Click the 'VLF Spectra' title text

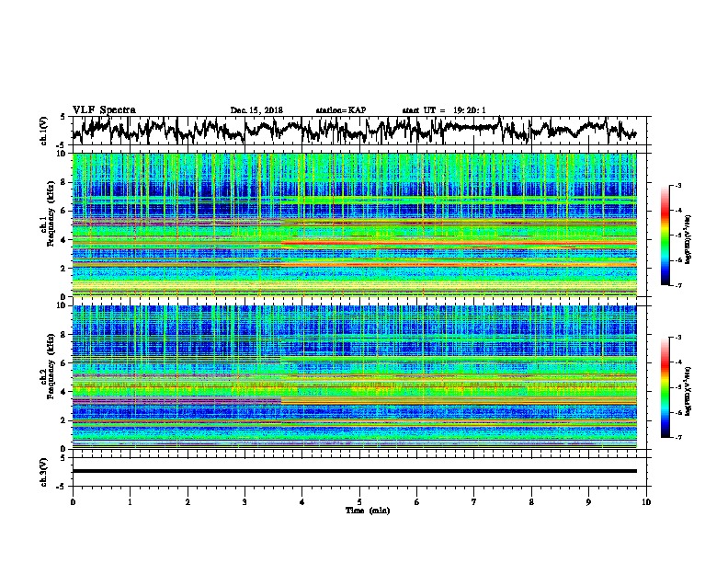104,110
